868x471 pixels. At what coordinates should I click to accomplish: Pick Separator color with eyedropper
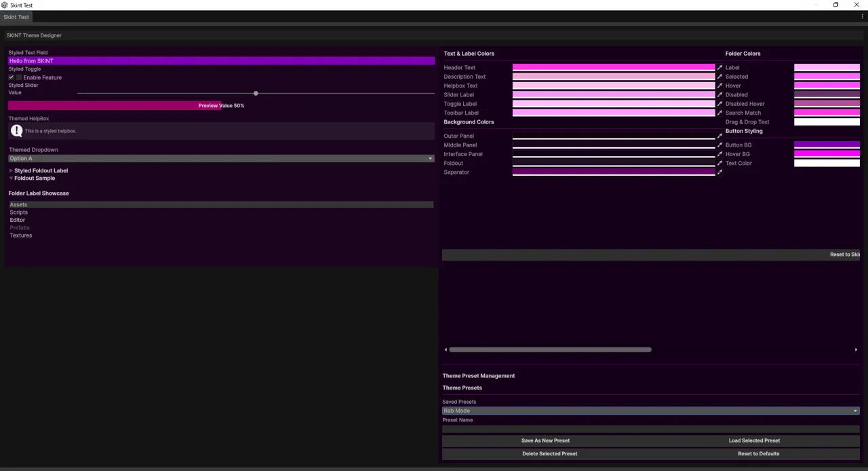tap(719, 172)
